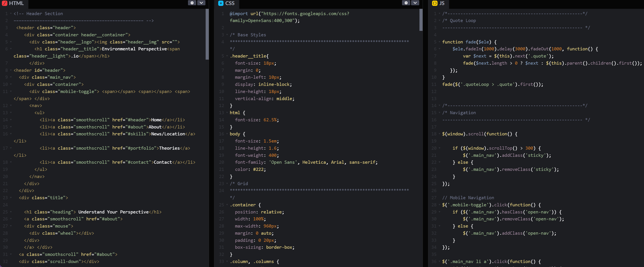Fold the Header Section comment in HTML

click(x=11, y=14)
